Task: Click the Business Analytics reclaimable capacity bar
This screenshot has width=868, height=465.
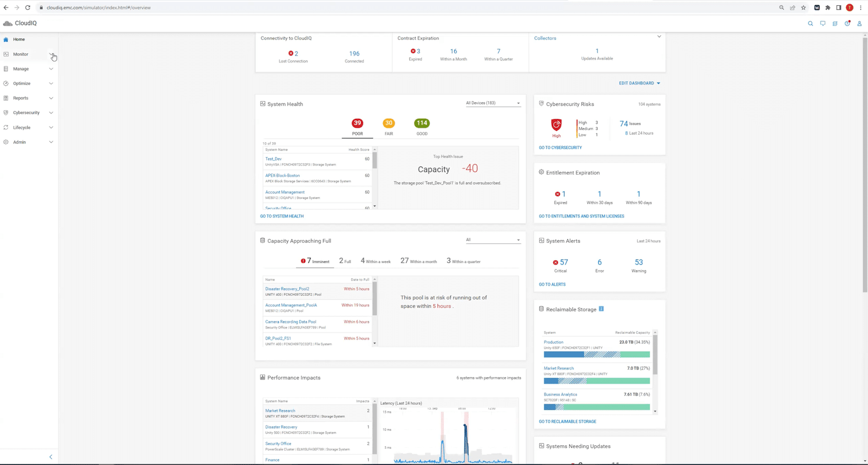Action: [x=597, y=407]
